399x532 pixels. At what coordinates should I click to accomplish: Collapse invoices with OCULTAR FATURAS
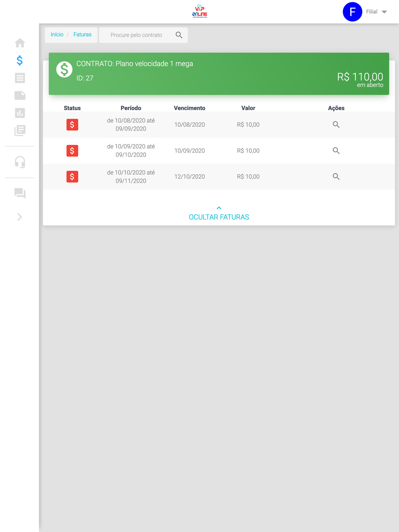[x=219, y=213]
